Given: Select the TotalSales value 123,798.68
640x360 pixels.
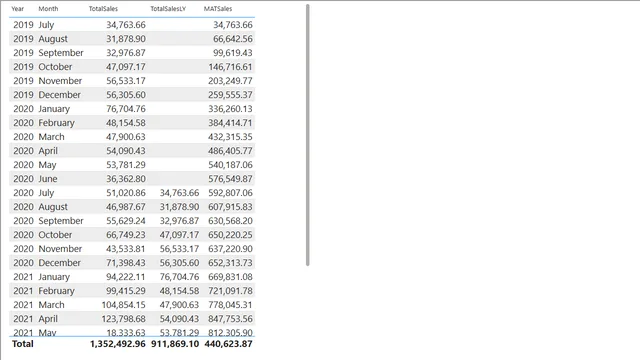Looking at the screenshot, I should (x=123, y=319).
